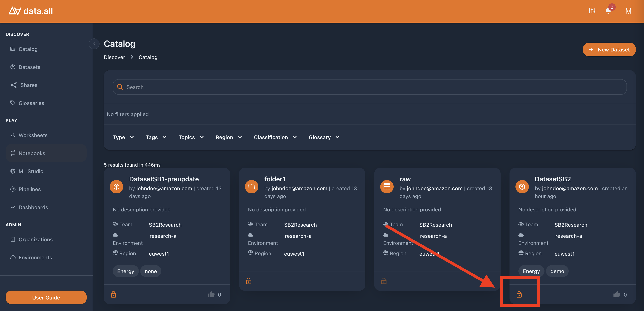This screenshot has width=644, height=311.
Task: Open Dashboards in the sidebar
Action: click(x=46, y=207)
